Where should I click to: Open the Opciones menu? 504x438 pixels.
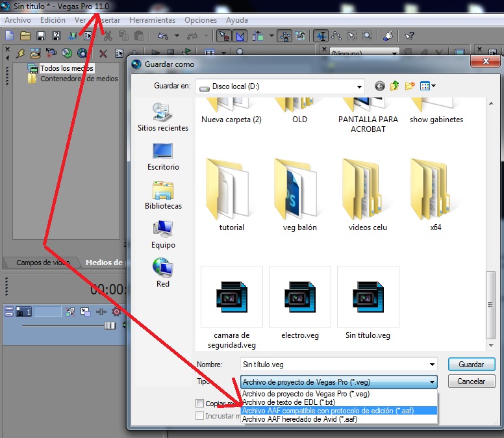tap(201, 20)
